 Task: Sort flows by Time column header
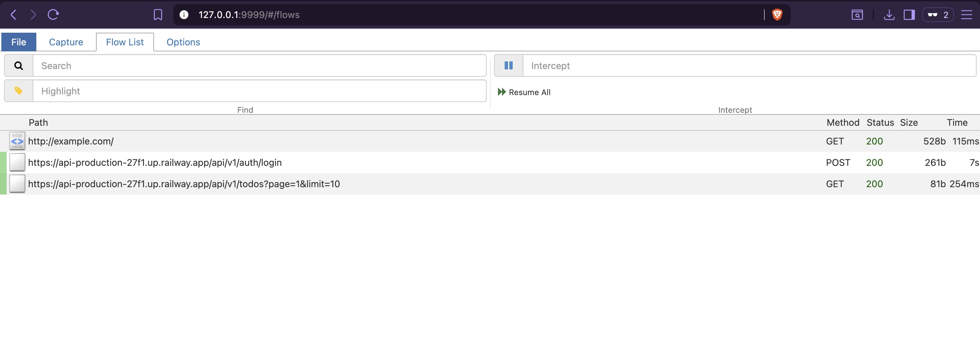pyautogui.click(x=957, y=122)
